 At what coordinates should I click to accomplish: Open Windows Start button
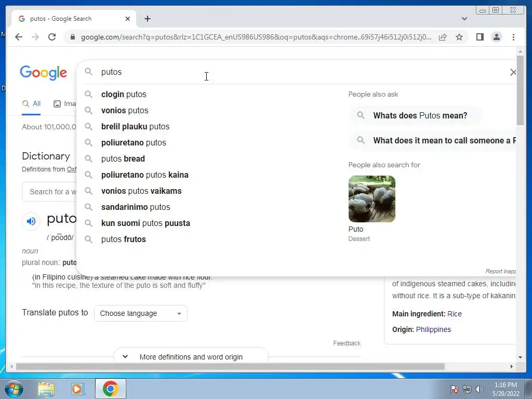(x=14, y=389)
